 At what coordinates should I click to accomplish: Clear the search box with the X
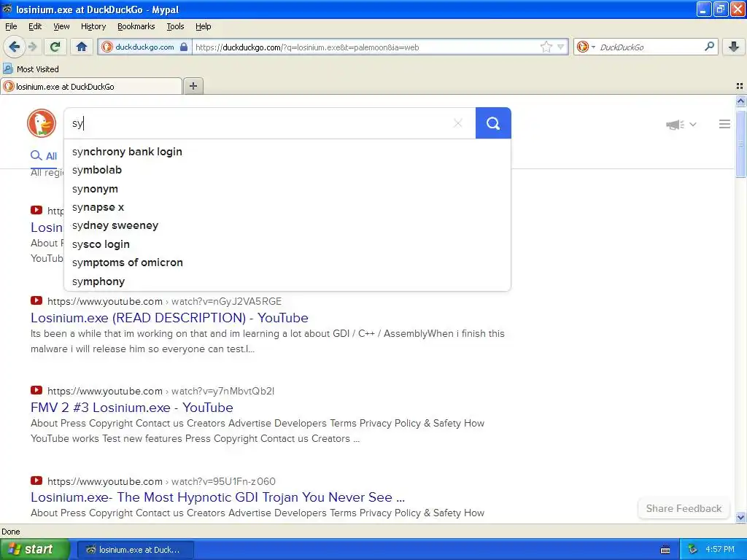point(458,123)
